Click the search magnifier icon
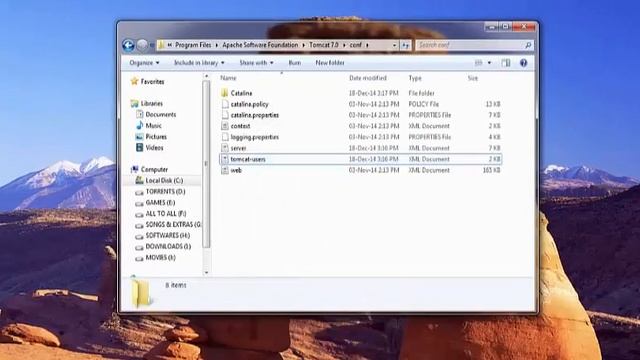 point(528,45)
